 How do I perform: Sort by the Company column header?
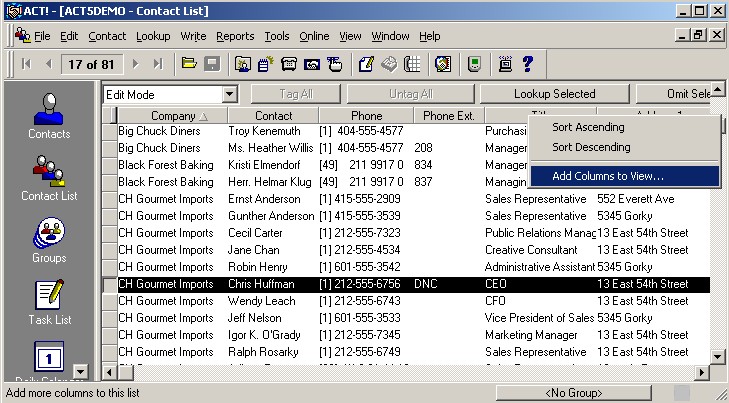(172, 116)
